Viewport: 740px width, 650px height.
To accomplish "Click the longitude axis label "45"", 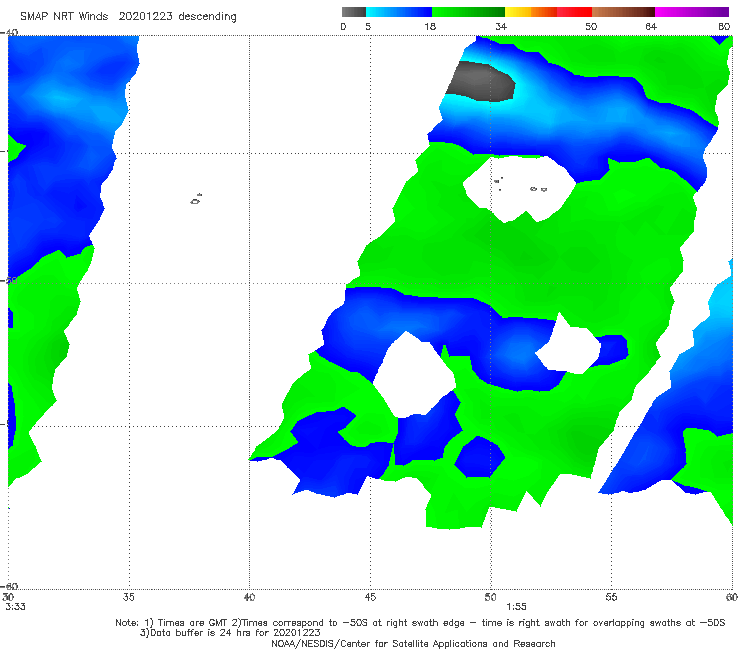I will [x=370, y=597].
